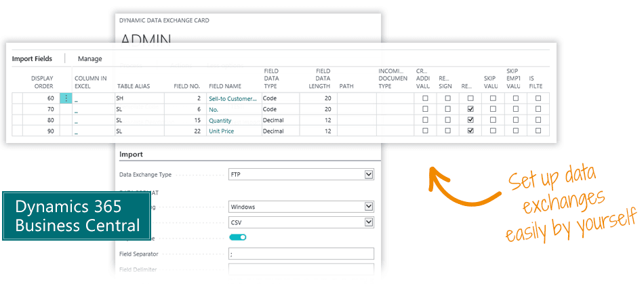
Task: Sort by the Display Order column header
Action: click(x=42, y=82)
